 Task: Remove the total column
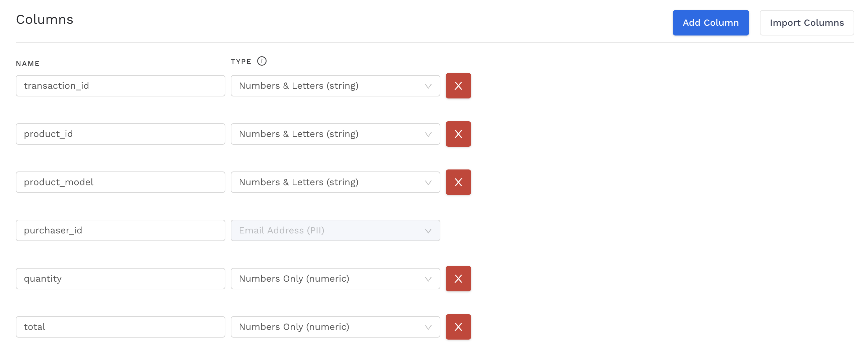(x=458, y=327)
